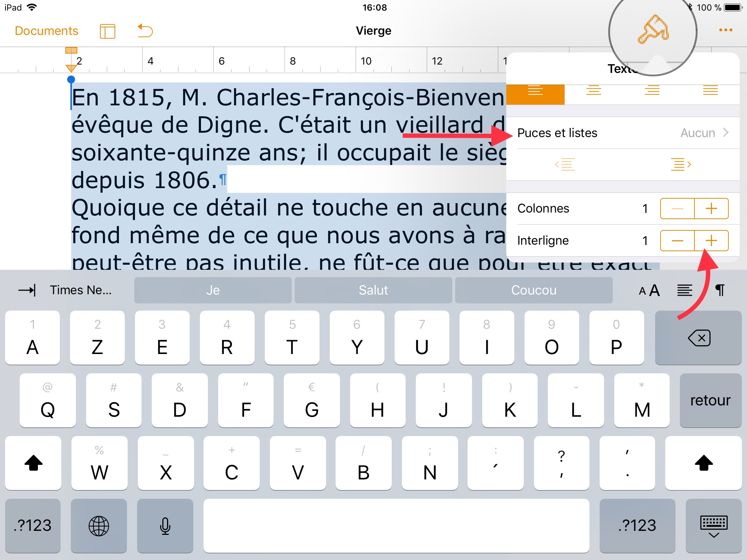
Task: Select center text alignment
Action: click(593, 90)
